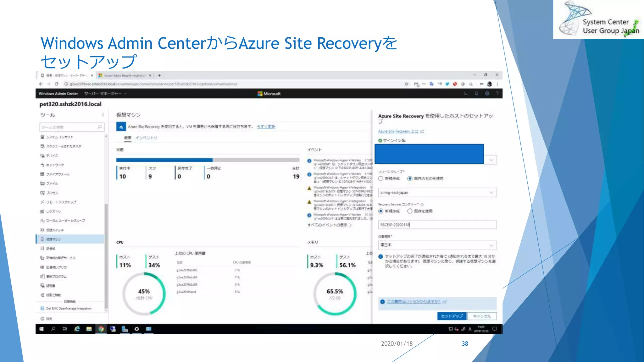Switch to the 概要 tab

pyautogui.click(x=128, y=138)
